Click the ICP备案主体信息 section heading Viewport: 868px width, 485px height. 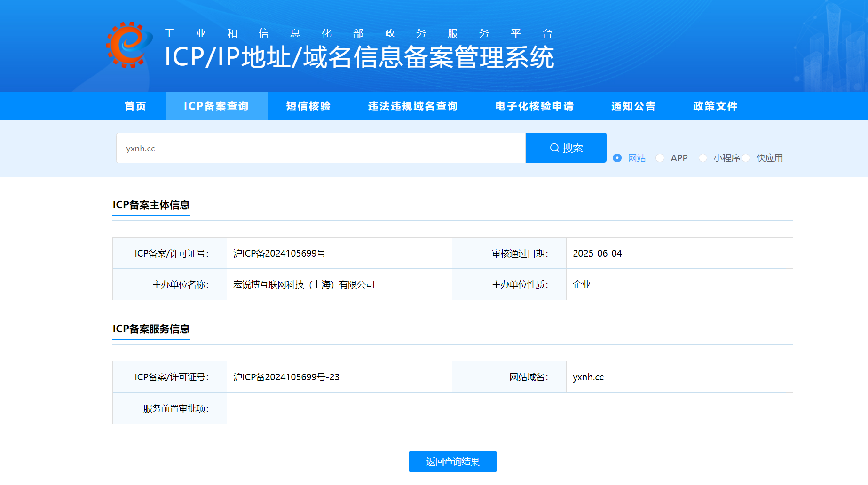(151, 205)
